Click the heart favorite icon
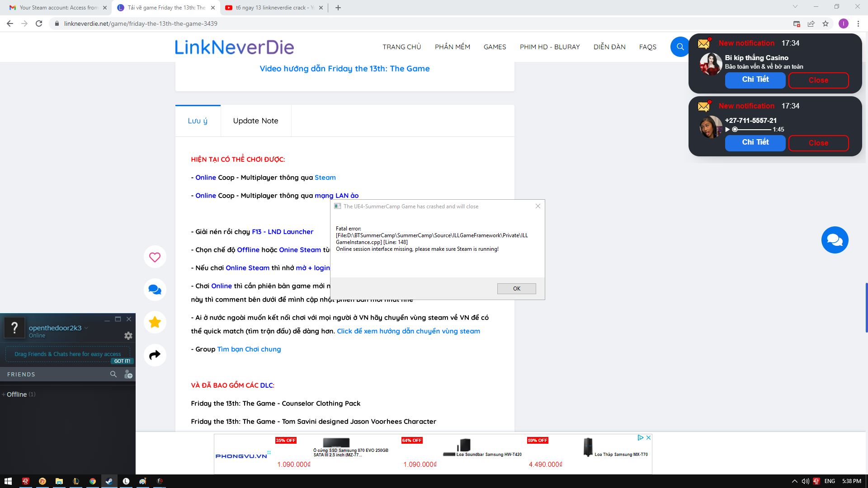 click(x=155, y=257)
